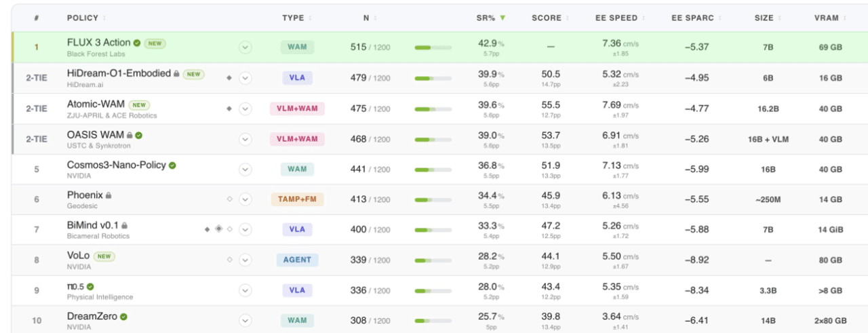This screenshot has height=333, width=868.
Task: Click the verified badge beside DreamZero
Action: pos(123,317)
